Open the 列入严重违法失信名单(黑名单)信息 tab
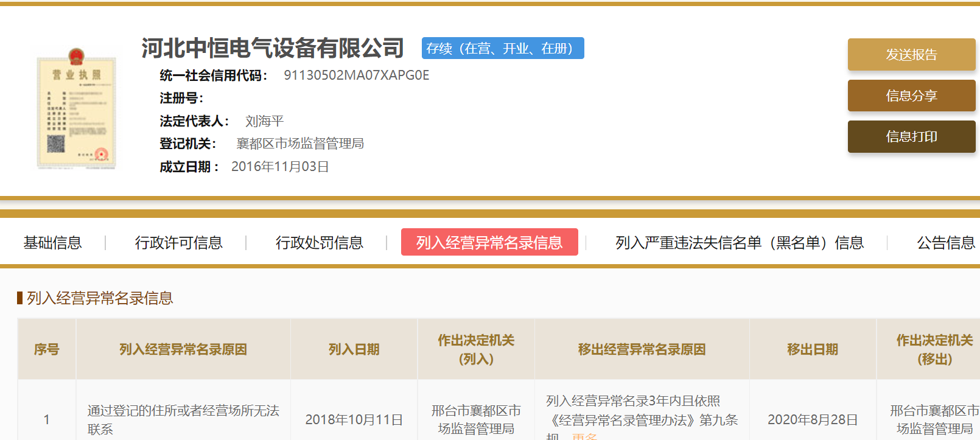The image size is (980, 440). coord(740,243)
